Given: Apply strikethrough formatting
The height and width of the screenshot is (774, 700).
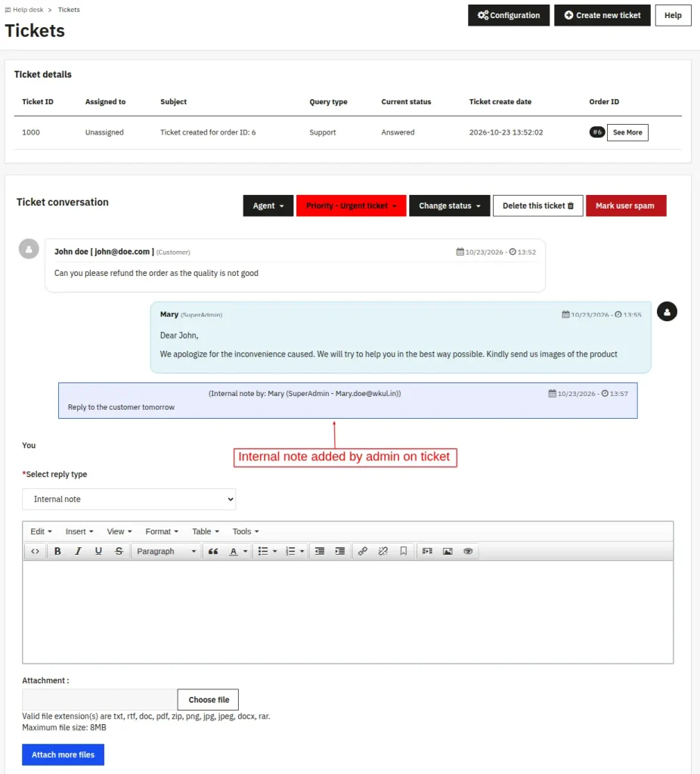Looking at the screenshot, I should (119, 551).
